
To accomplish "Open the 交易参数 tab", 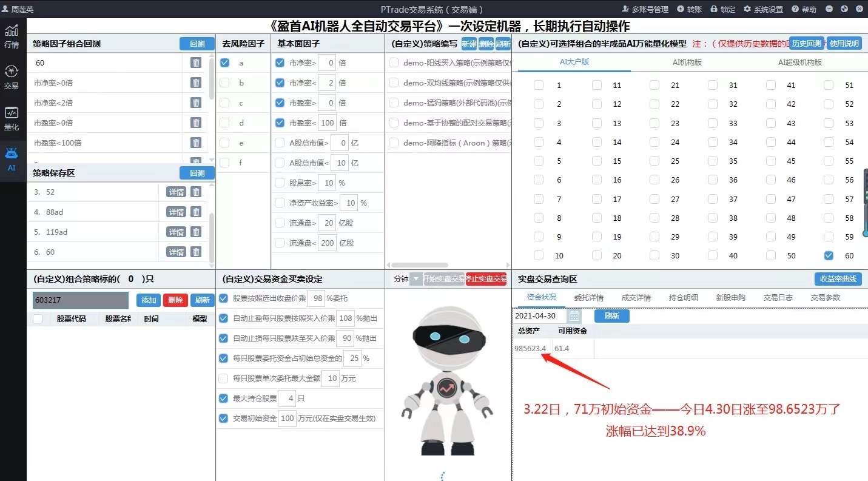I will pos(825,298).
